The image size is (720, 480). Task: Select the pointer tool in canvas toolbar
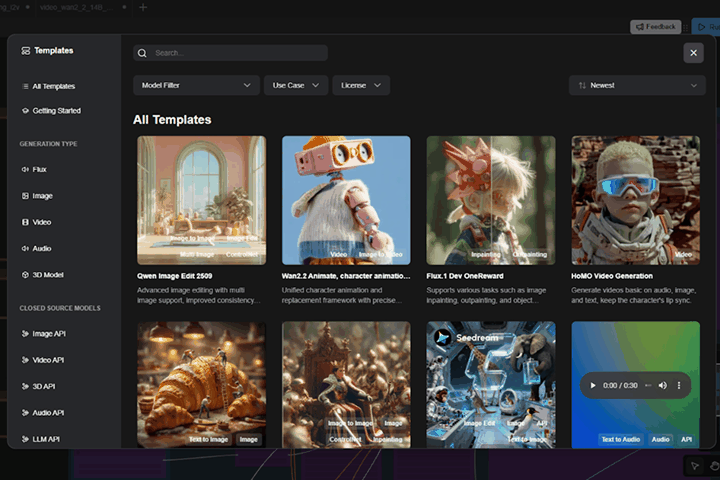tap(695, 466)
